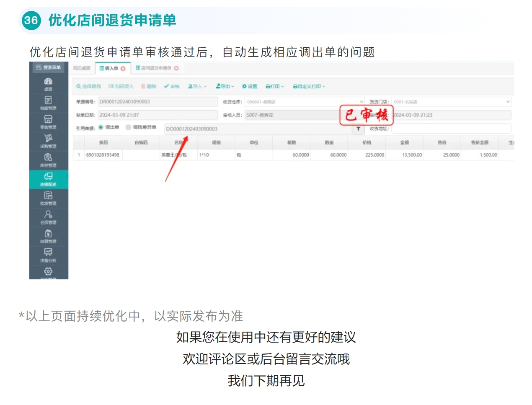Viewport: 532px width, 405px height.
Task: Click the 收货地址 address input field
Action: point(452,129)
